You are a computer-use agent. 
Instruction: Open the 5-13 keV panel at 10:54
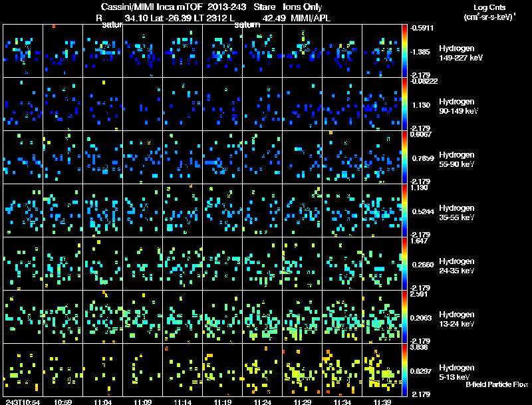(x=23, y=370)
